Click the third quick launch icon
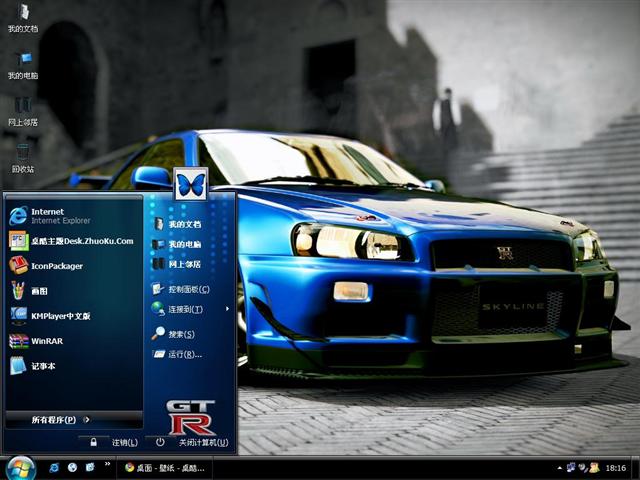640x480 pixels. click(90, 467)
